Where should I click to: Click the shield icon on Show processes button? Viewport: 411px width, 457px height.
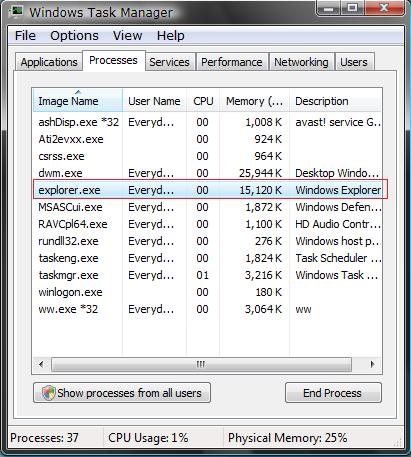(x=48, y=393)
